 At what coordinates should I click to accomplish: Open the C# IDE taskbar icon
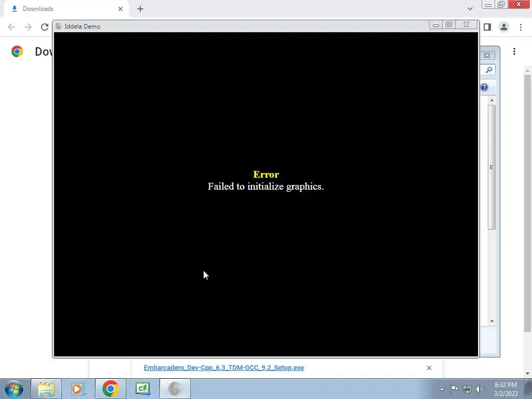(142, 389)
